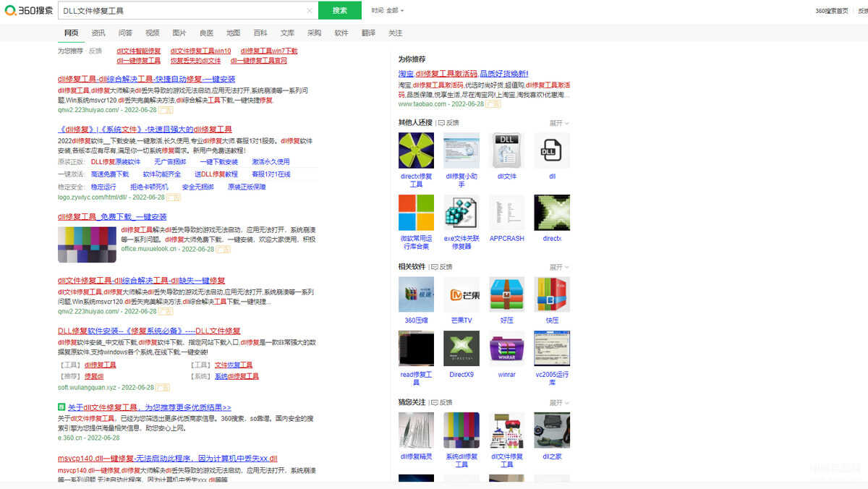Click the 修复工具win7下载 suggestion link
The image size is (868, 489).
pyautogui.click(x=268, y=51)
